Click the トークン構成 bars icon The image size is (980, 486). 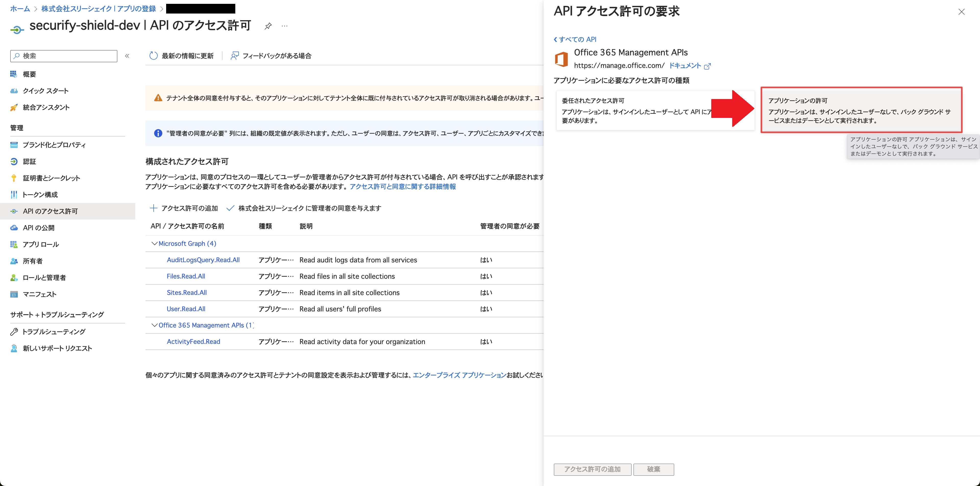tap(14, 195)
